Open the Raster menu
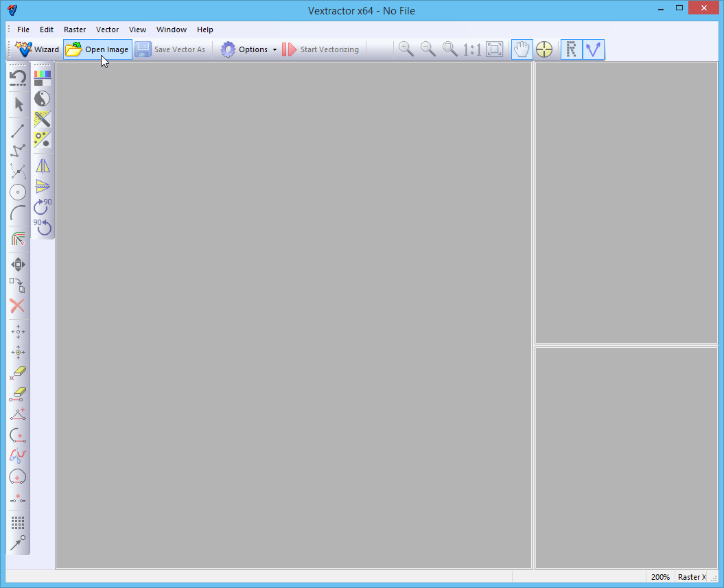The image size is (724, 588). [x=75, y=30]
